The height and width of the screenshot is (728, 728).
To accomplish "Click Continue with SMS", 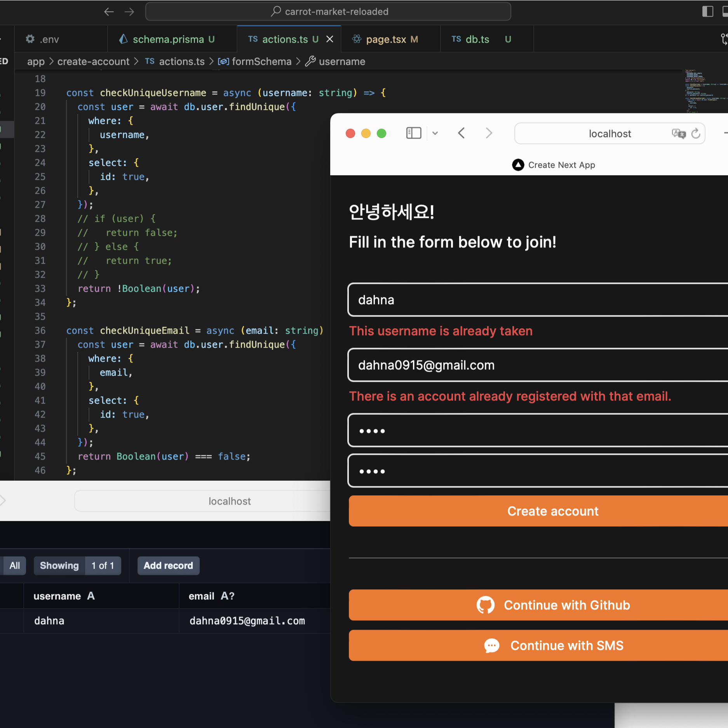I will click(x=538, y=646).
